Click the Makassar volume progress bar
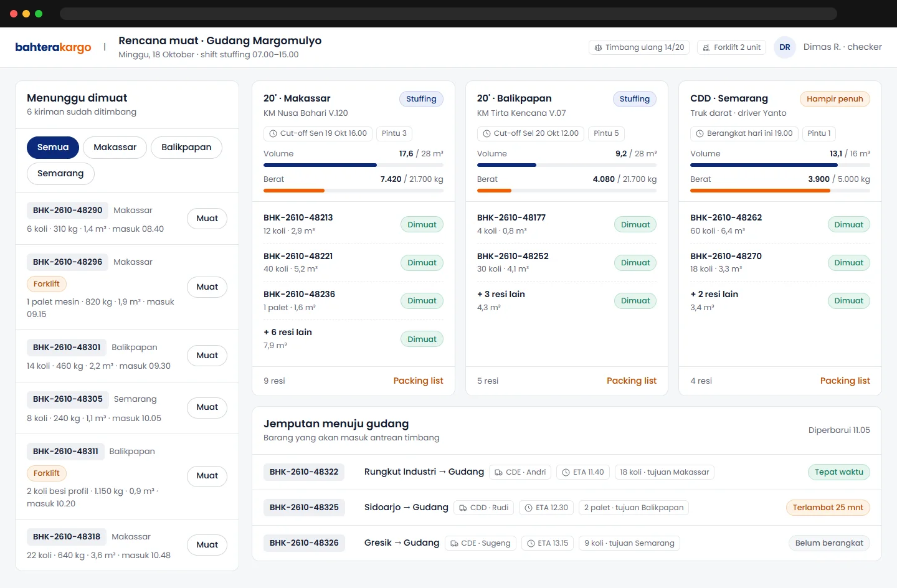Screen dimensions: 897x588 tap(353, 165)
